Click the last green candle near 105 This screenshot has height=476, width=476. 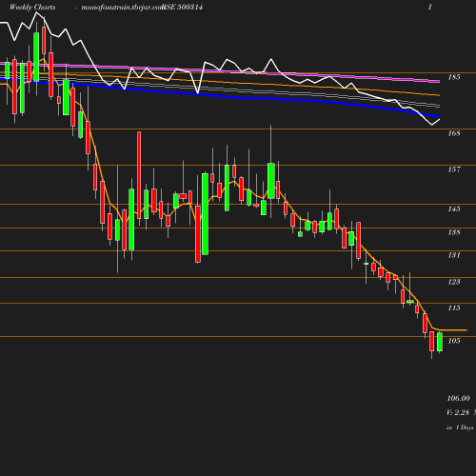pos(440,342)
